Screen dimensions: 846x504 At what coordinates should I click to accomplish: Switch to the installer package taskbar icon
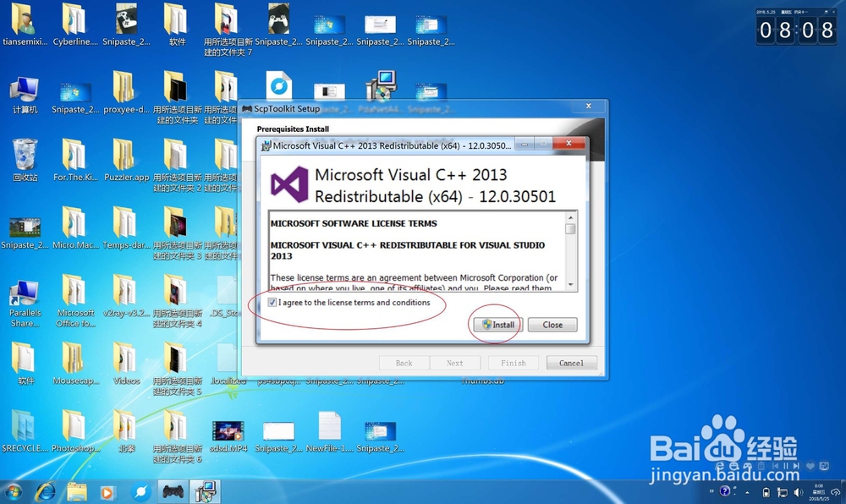(205, 491)
